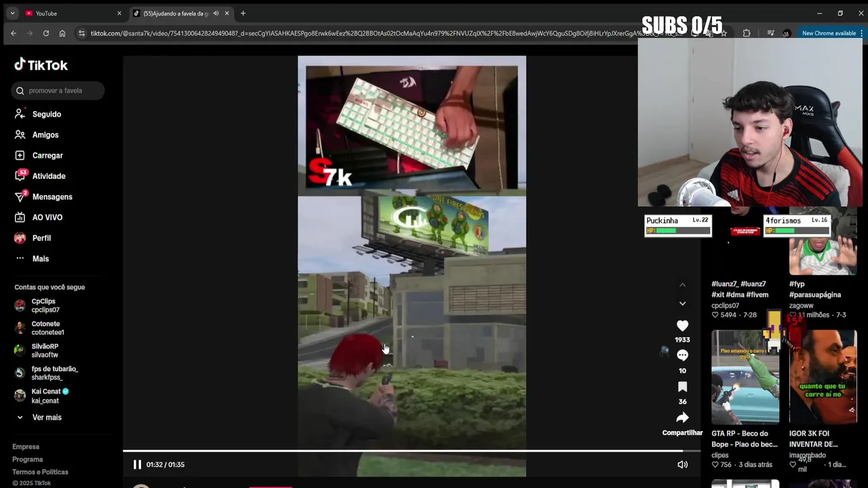The width and height of the screenshot is (868, 488).
Task: Open the Amigos page
Action: click(x=45, y=135)
